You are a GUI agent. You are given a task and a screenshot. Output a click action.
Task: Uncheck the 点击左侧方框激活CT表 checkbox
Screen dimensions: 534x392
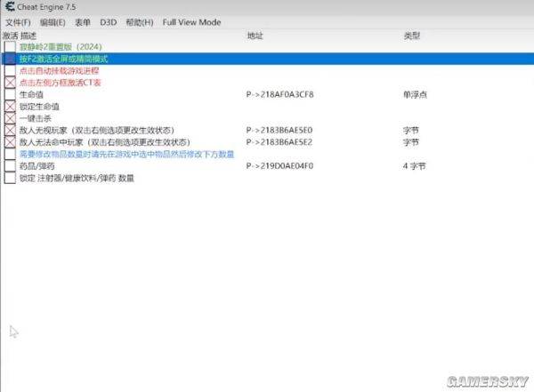pyautogui.click(x=10, y=83)
